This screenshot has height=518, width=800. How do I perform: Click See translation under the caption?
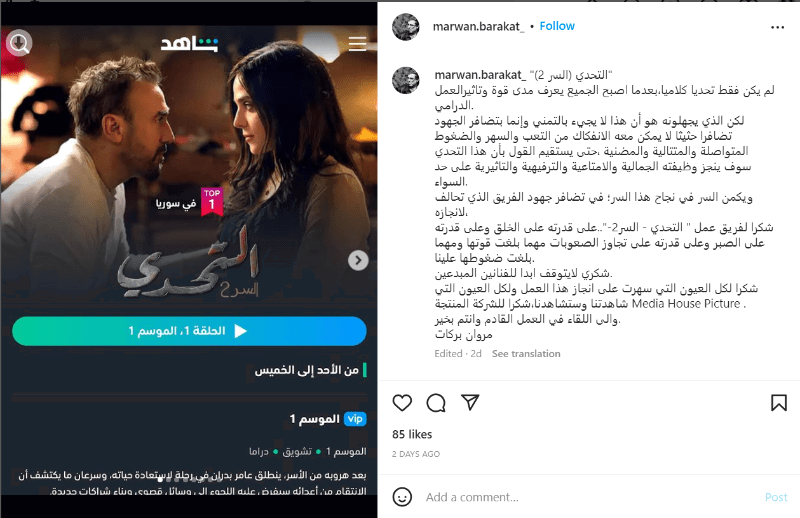[526, 353]
